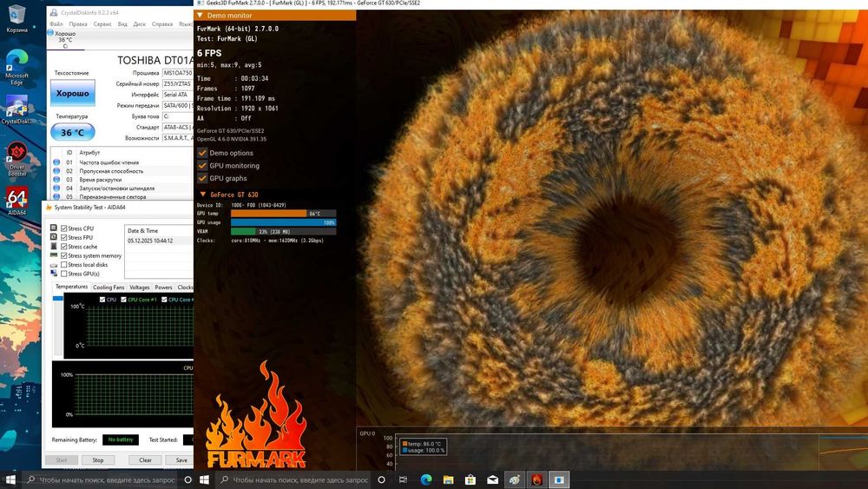This screenshot has width=868, height=489.
Task: Switch to the Voltages tab
Action: [140, 287]
